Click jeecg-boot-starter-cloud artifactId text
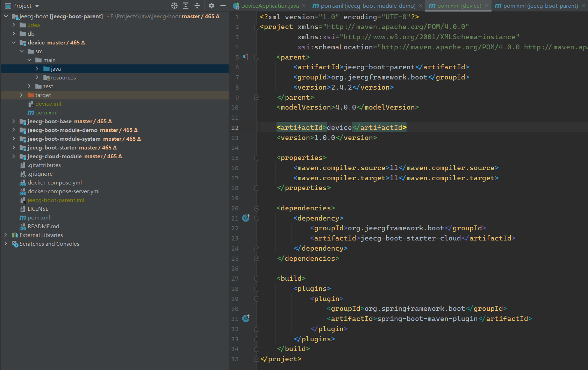The image size is (588, 370). [x=411, y=238]
